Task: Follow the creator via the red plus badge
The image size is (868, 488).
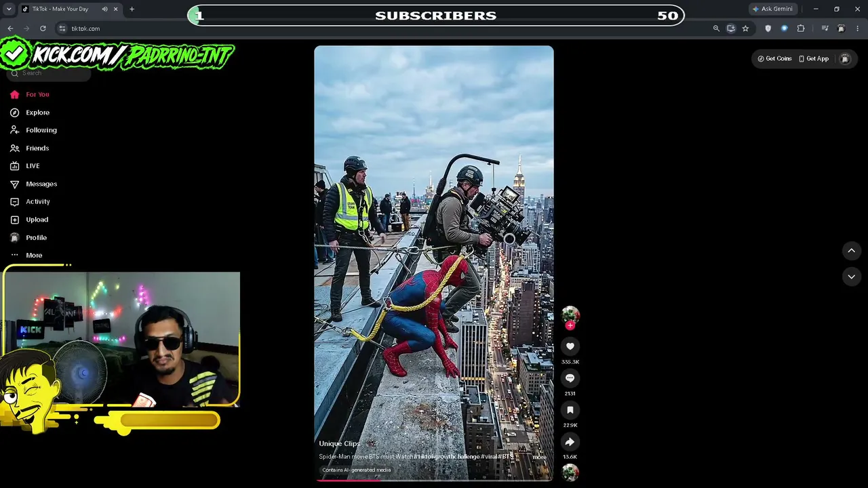Action: pyautogui.click(x=570, y=325)
